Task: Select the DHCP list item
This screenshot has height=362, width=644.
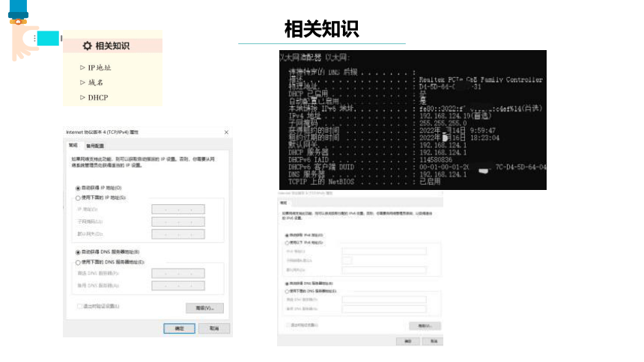Action: point(98,98)
